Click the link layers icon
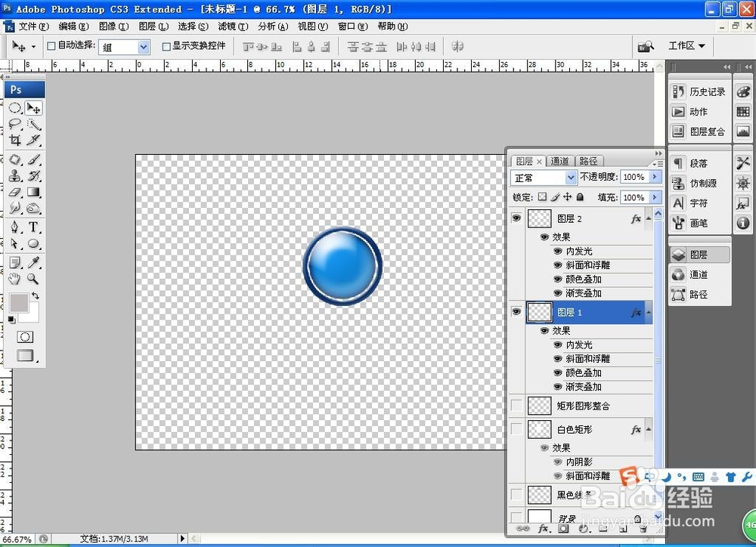 pos(522,529)
